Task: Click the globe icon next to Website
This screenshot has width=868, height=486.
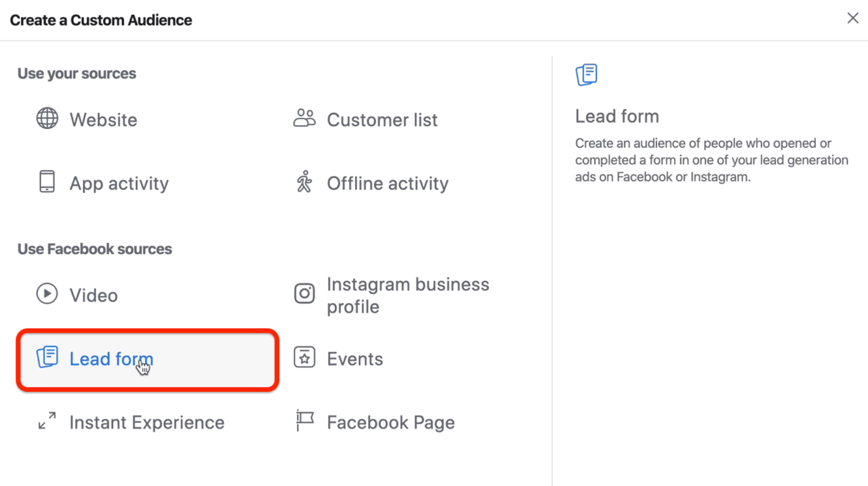Action: click(47, 118)
